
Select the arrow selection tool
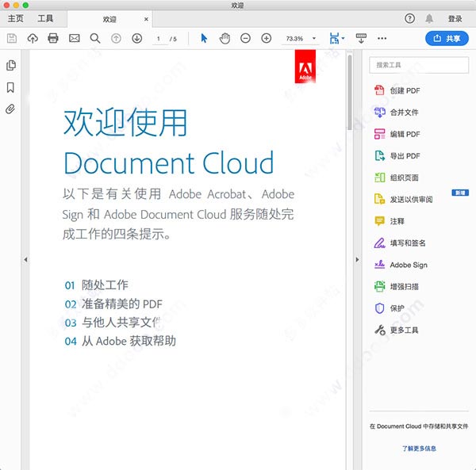204,39
